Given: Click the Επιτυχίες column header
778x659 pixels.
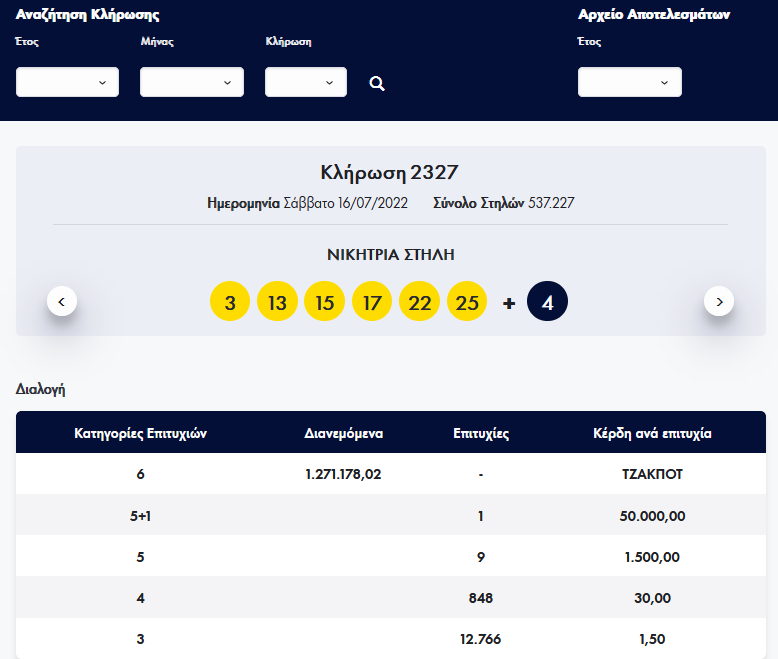Looking at the screenshot, I should tap(481, 434).
